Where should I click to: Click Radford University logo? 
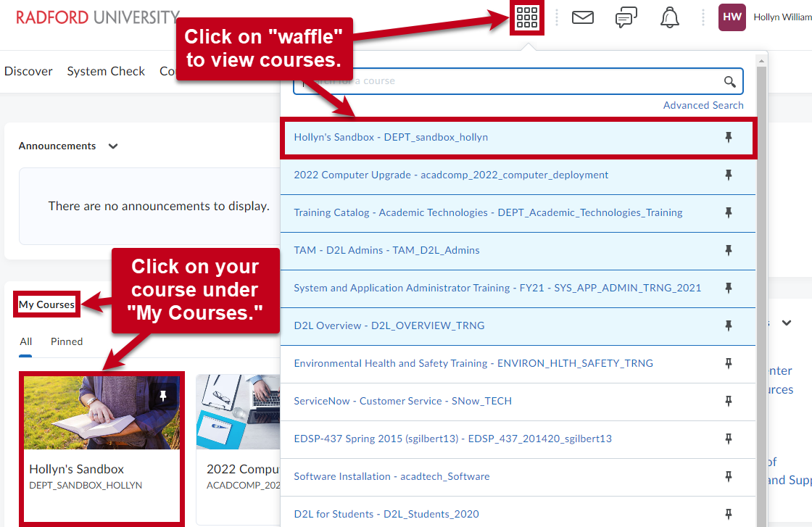click(97, 17)
